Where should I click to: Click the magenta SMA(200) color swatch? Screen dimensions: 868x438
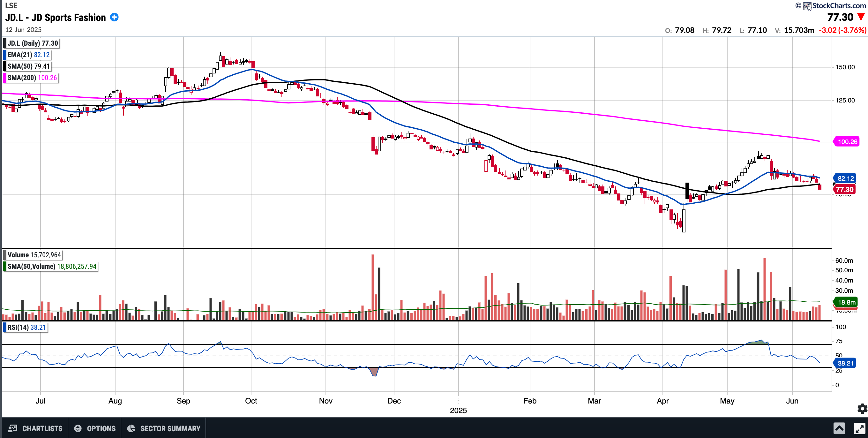coord(5,78)
